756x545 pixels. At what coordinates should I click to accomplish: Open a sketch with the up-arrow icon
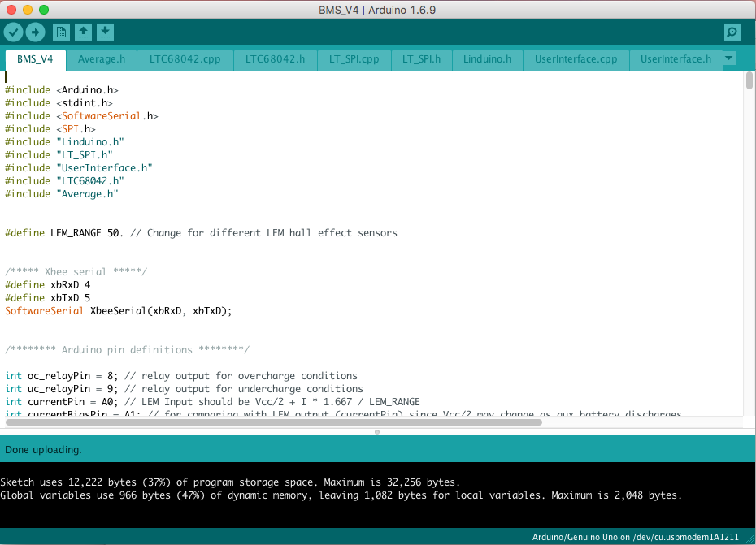[84, 32]
